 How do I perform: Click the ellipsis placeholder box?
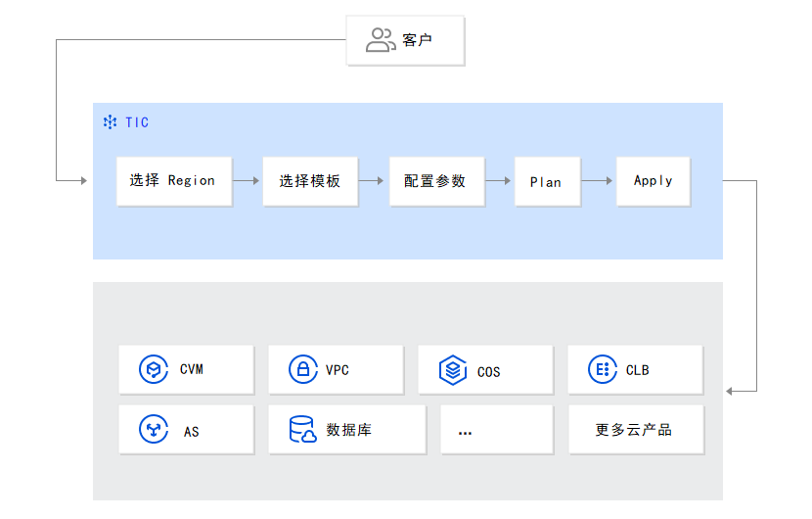coord(497,430)
